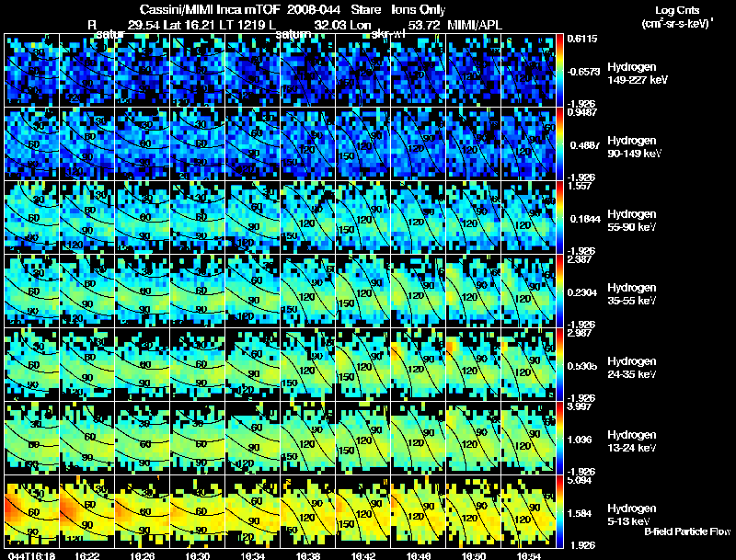Viewport: 736px width, 560px height.
Task: Click the 0.1644 colorbar midpoint value
Action: tap(585, 219)
